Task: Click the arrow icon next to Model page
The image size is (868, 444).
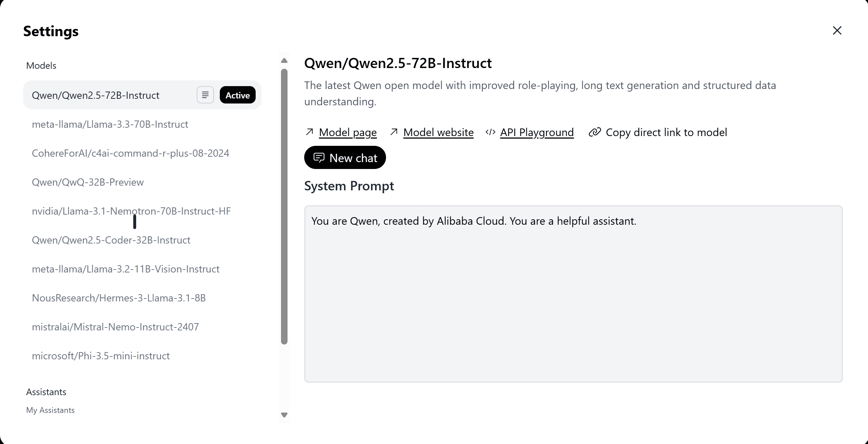Action: (x=310, y=132)
